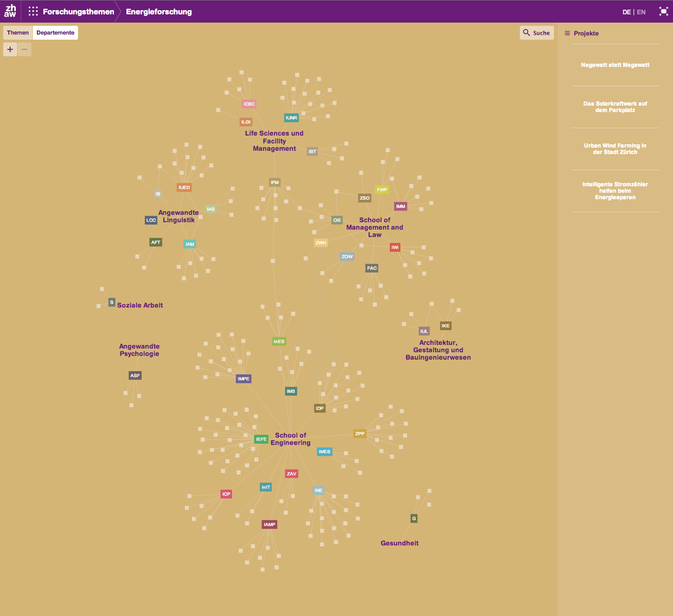Click the pink ICBC node

tap(249, 104)
